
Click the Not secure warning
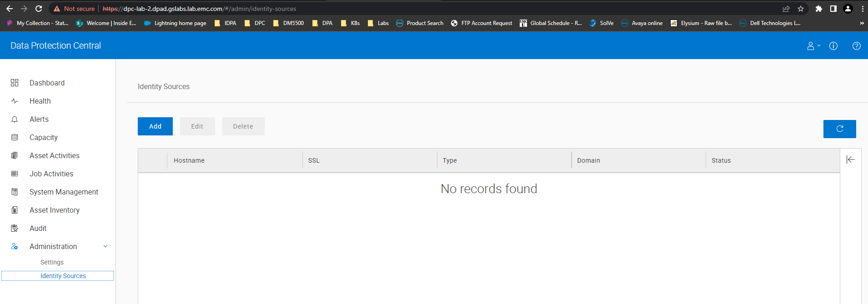point(74,9)
